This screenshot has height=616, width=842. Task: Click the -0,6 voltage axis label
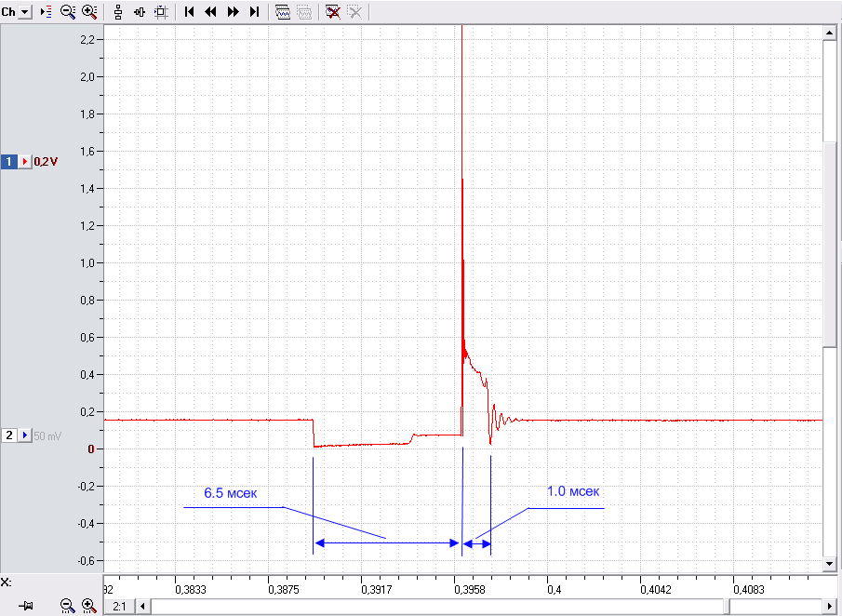click(x=86, y=561)
